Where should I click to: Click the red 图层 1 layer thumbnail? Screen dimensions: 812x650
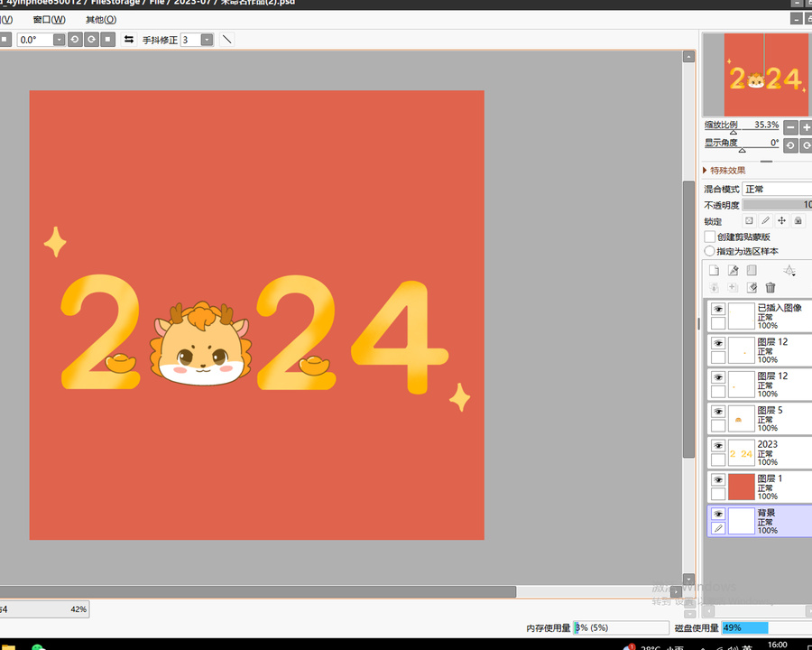[741, 487]
